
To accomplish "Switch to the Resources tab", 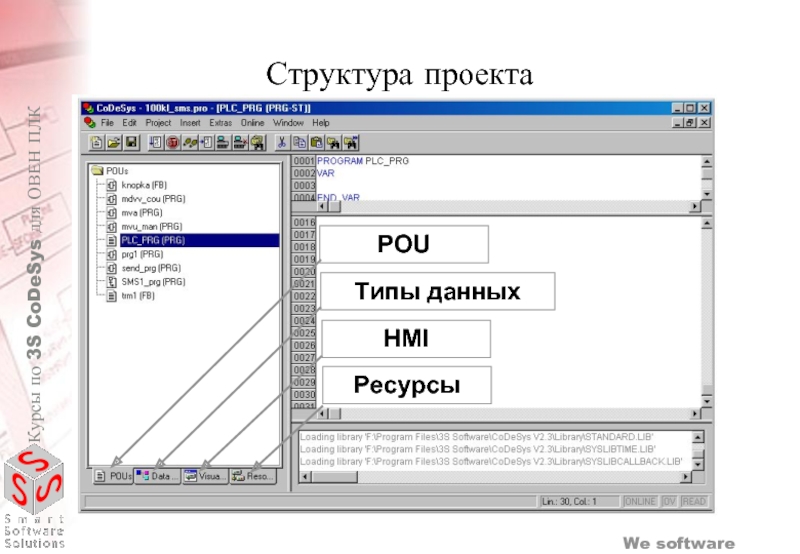I will coord(253,476).
